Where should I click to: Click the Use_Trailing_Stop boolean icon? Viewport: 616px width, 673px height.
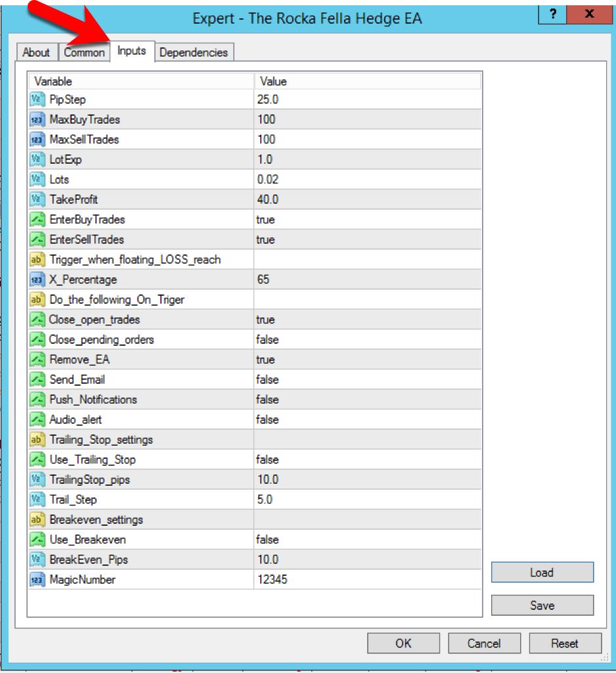(37, 459)
